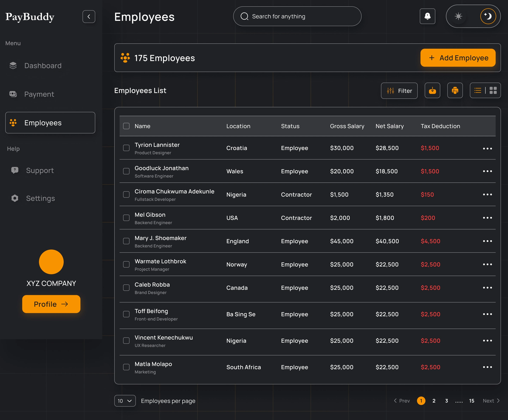
Task: Click the notification bell icon
Action: (x=427, y=16)
